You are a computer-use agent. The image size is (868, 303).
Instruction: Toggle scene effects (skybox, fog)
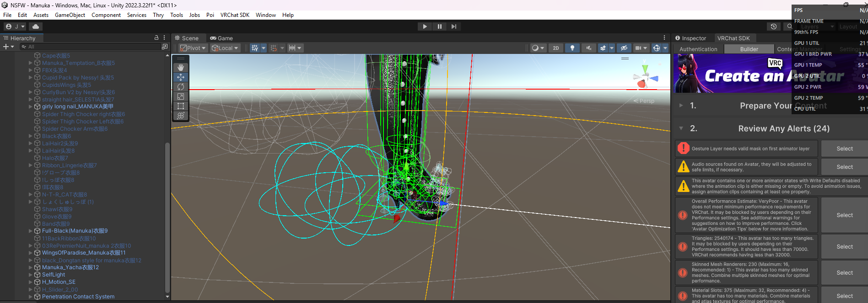point(604,48)
